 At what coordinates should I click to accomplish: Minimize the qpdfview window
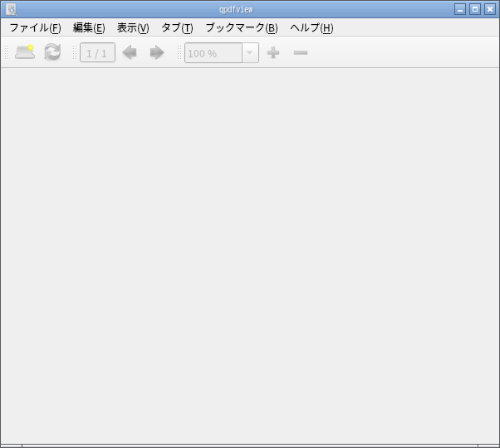[x=460, y=9]
